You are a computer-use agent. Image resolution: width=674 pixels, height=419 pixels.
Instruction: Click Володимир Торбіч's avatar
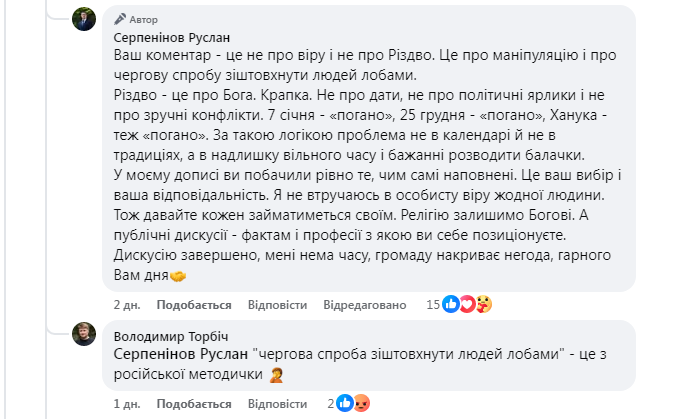[84, 334]
